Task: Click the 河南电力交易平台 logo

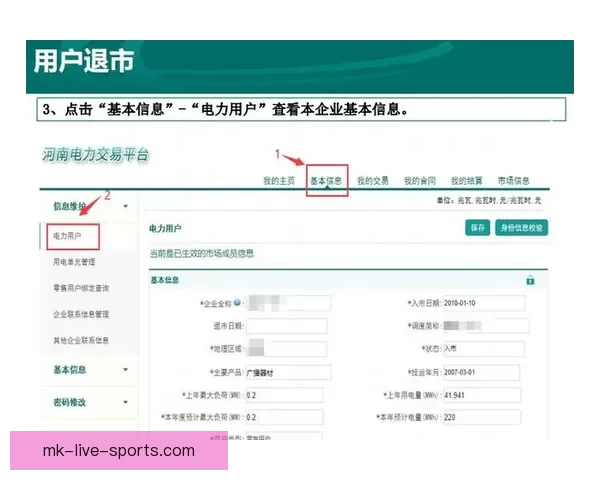Action: pyautogui.click(x=95, y=155)
